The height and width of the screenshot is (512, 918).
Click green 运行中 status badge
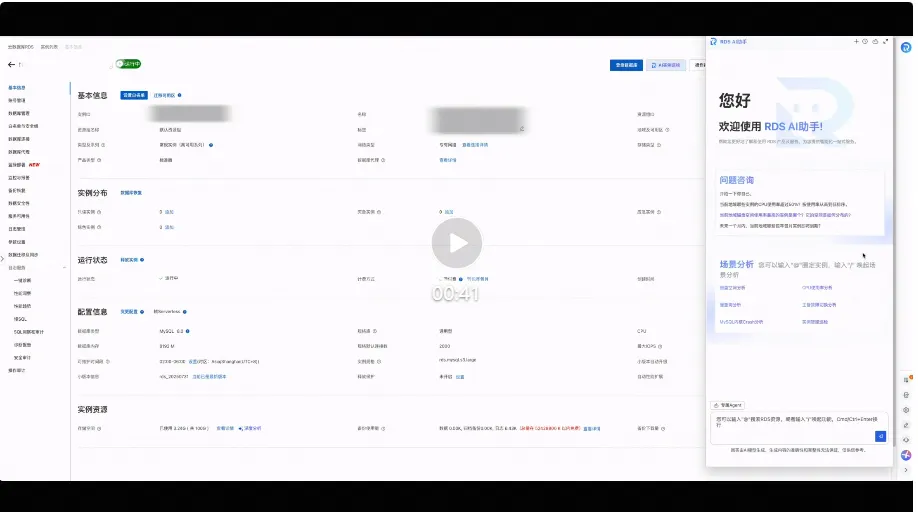pyautogui.click(x=128, y=64)
